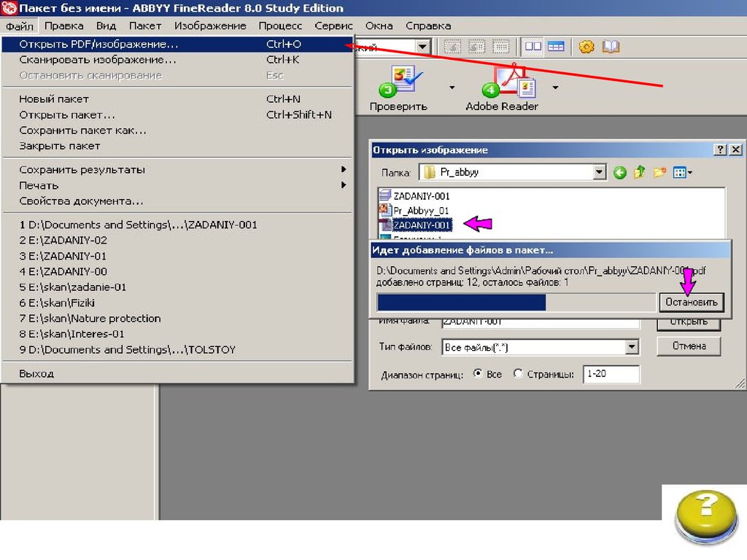Click the Отмена button
Image resolution: width=747 pixels, height=560 pixels.
click(x=689, y=346)
